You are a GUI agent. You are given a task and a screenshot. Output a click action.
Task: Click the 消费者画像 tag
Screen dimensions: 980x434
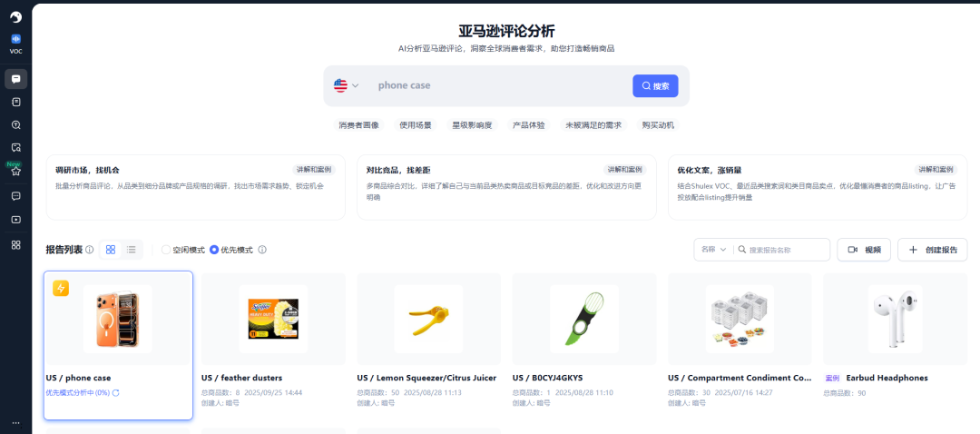(358, 125)
